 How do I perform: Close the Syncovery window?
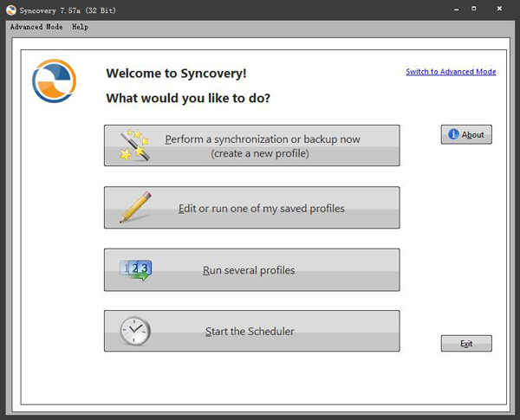pos(499,9)
